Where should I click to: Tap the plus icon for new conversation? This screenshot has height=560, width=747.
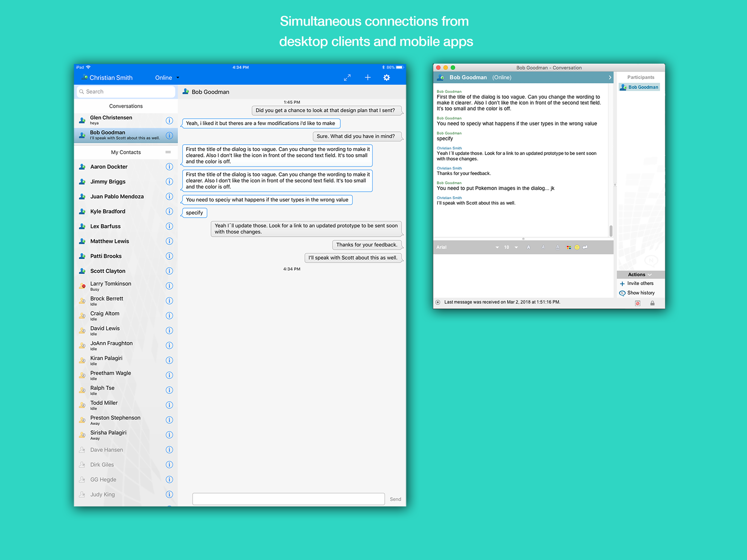[x=367, y=78]
